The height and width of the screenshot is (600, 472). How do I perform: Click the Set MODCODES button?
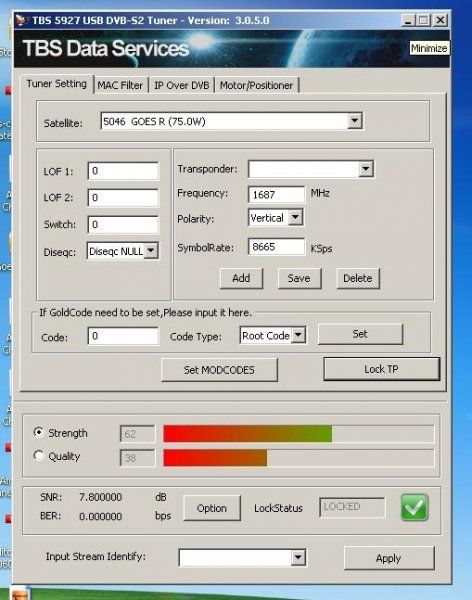[x=219, y=370]
